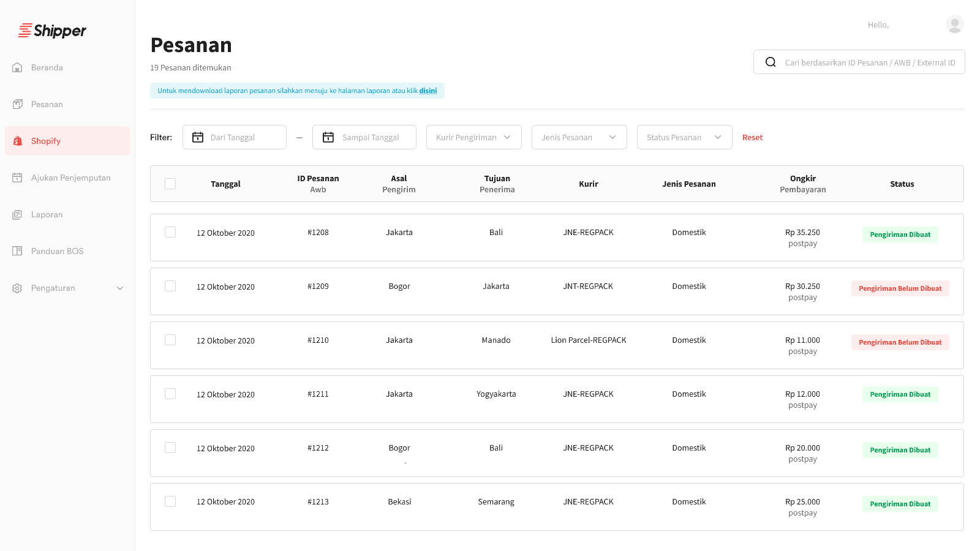980x551 pixels.
Task: Open the Status Pesanan dropdown
Action: pos(685,137)
